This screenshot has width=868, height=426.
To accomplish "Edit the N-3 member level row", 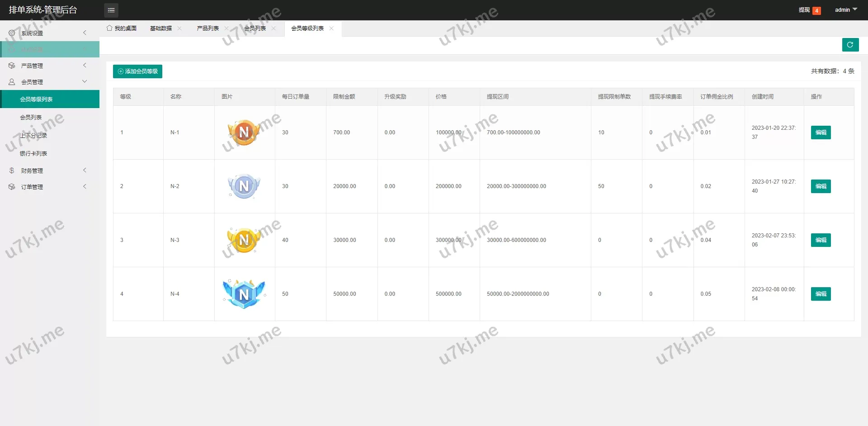I will 821,240.
